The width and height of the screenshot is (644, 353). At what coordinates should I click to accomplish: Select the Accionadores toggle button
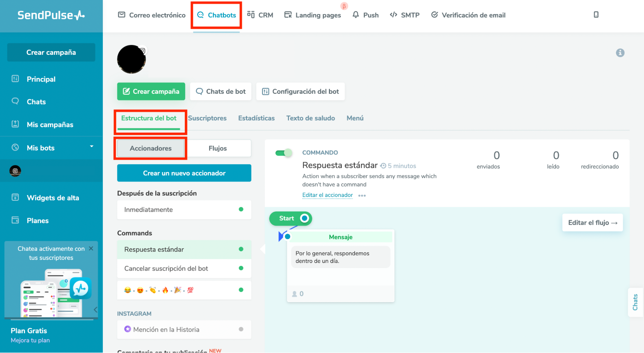151,148
